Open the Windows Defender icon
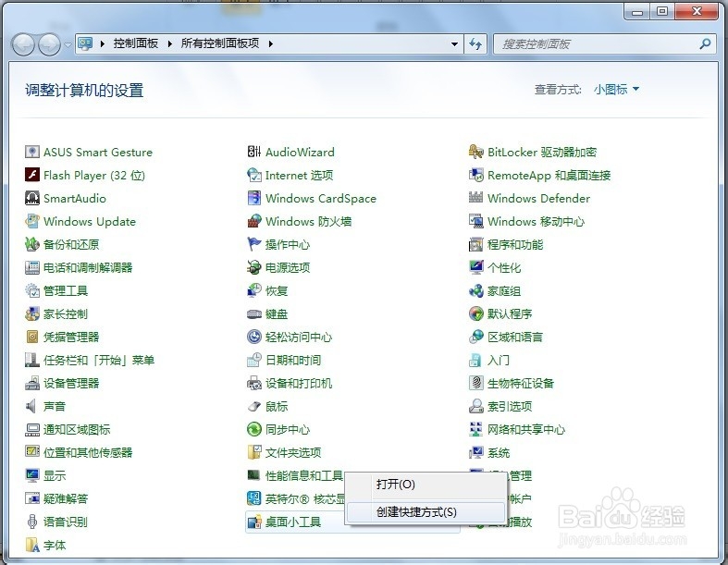This screenshot has height=565, width=728. point(475,198)
